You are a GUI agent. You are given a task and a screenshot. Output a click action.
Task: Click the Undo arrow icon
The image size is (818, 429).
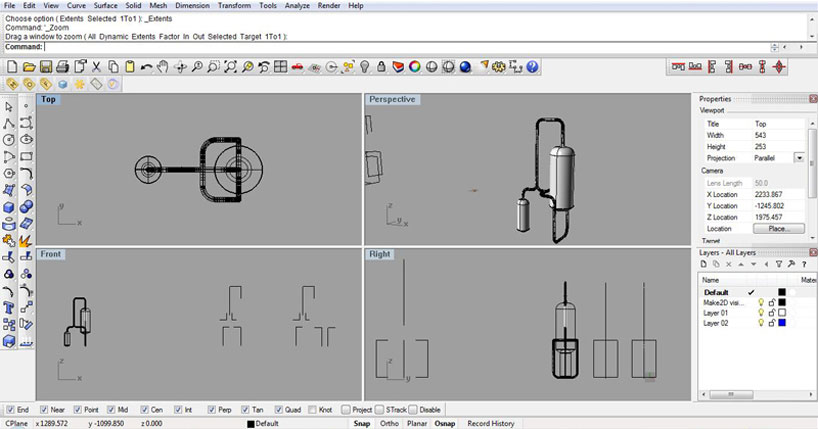point(147,67)
